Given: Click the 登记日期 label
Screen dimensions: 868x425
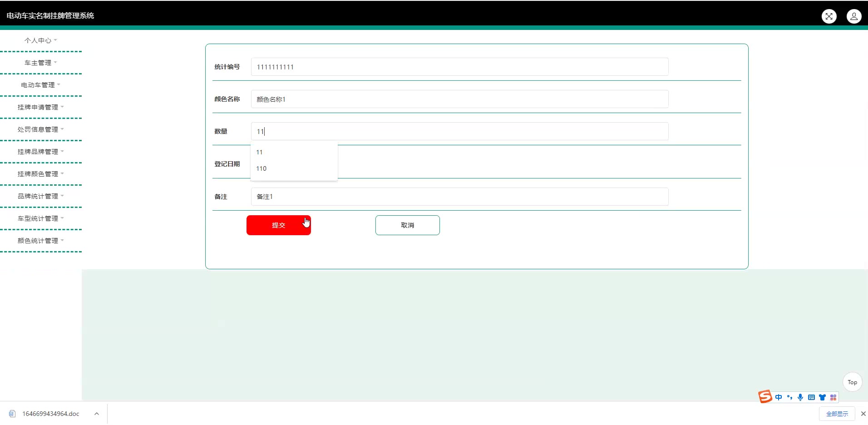Looking at the screenshot, I should coord(227,164).
